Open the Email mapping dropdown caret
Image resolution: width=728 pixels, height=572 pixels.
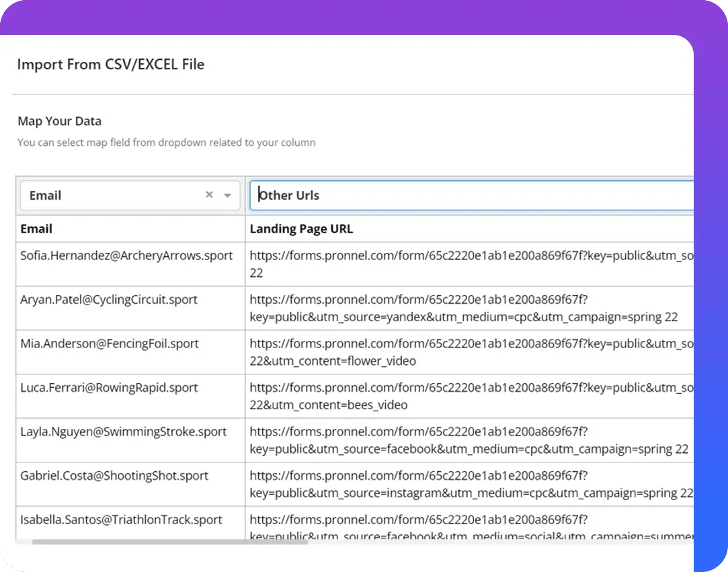229,195
